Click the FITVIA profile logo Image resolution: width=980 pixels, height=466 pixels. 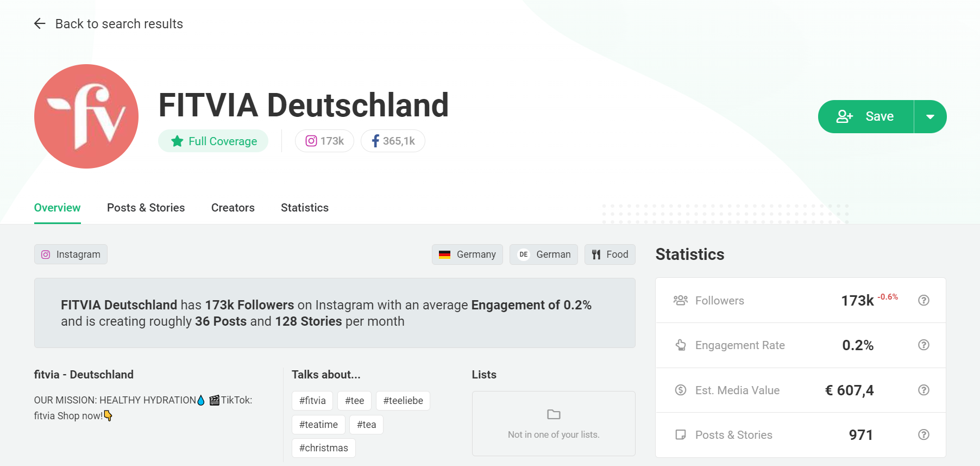coord(86,116)
